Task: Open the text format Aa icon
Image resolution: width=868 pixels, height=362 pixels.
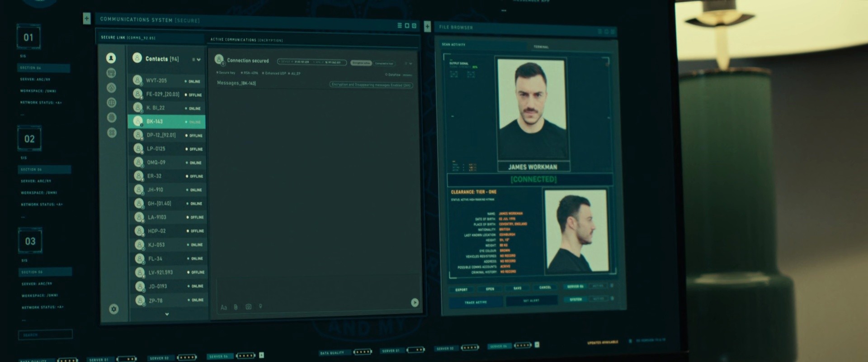Action: (x=223, y=307)
